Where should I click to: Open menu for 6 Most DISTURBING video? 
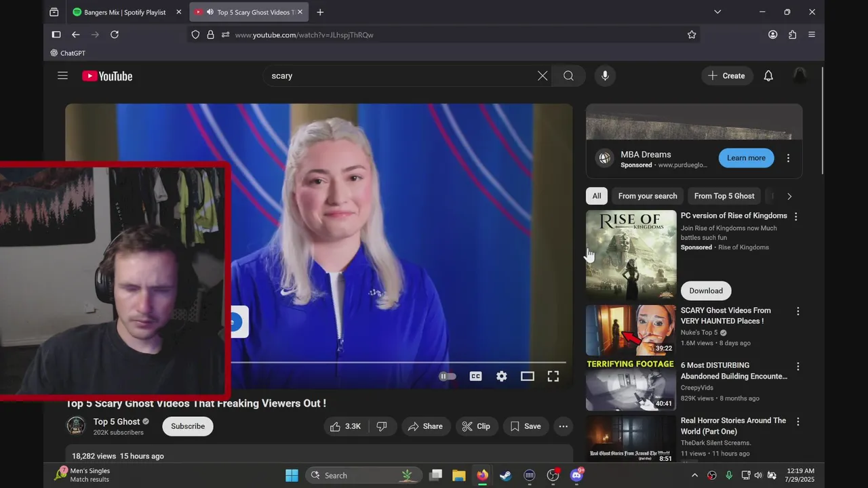pyautogui.click(x=797, y=366)
